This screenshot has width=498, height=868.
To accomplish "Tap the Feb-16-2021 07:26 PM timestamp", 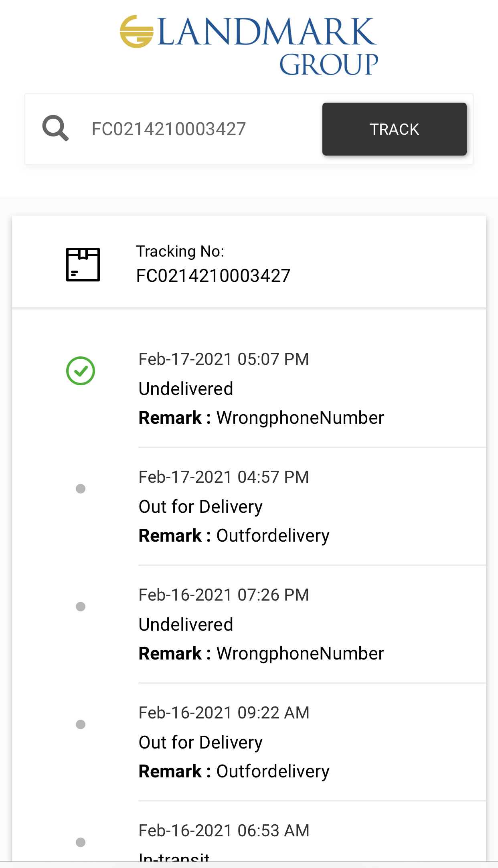I will coord(224,595).
